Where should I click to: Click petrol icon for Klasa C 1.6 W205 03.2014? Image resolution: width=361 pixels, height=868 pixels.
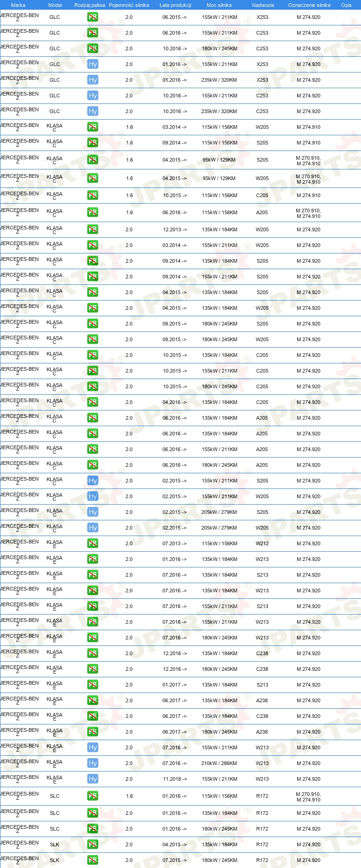tap(92, 127)
